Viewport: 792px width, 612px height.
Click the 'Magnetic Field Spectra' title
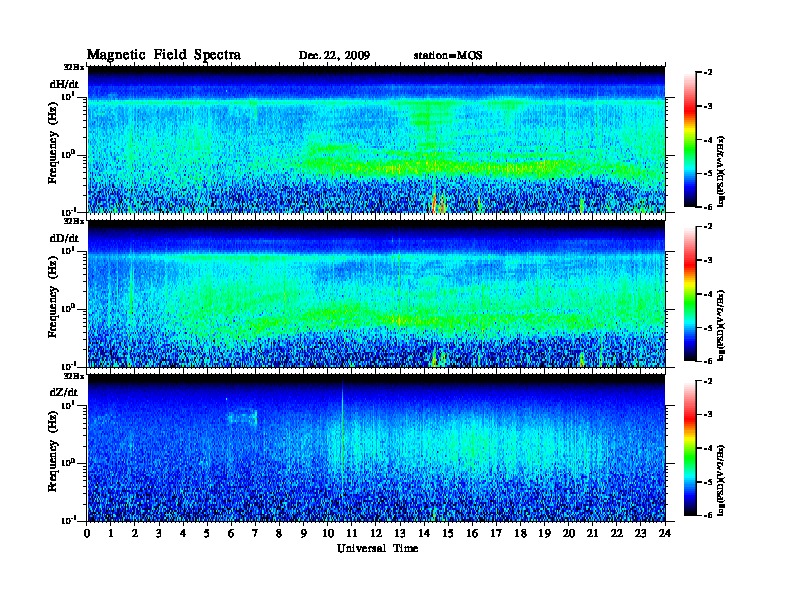(164, 55)
